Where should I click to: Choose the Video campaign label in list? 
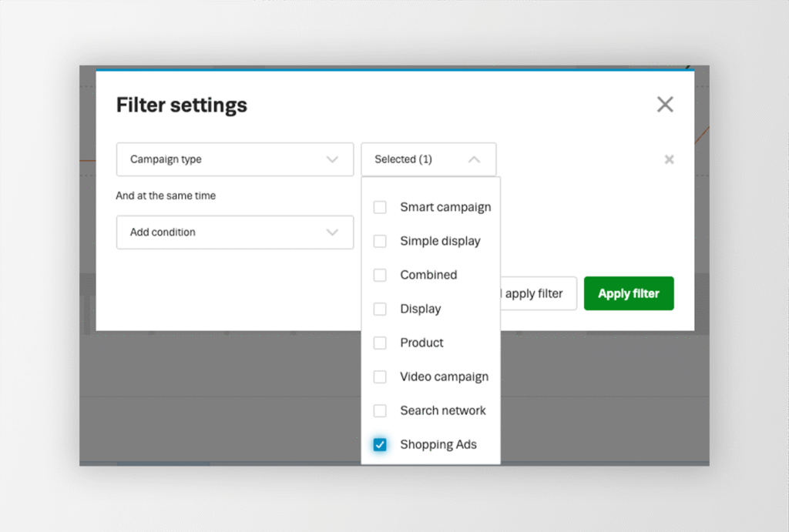point(445,376)
